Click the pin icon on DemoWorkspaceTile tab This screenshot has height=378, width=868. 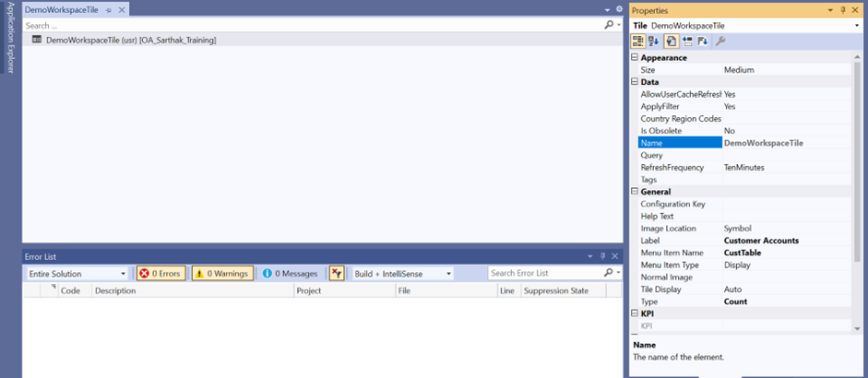pyautogui.click(x=109, y=10)
